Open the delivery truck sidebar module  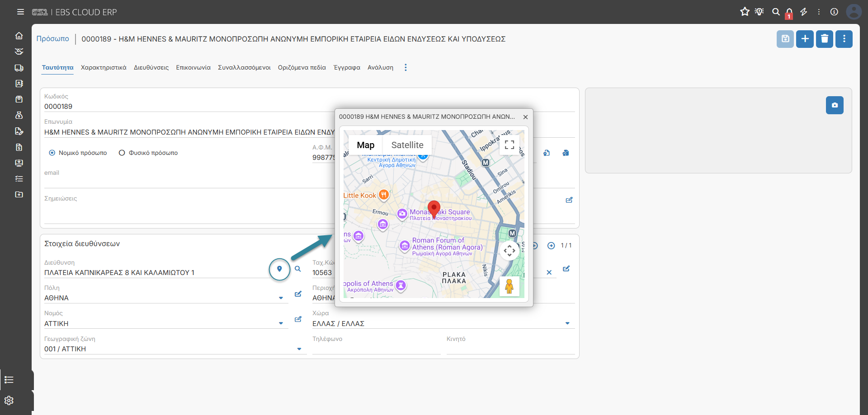point(19,68)
